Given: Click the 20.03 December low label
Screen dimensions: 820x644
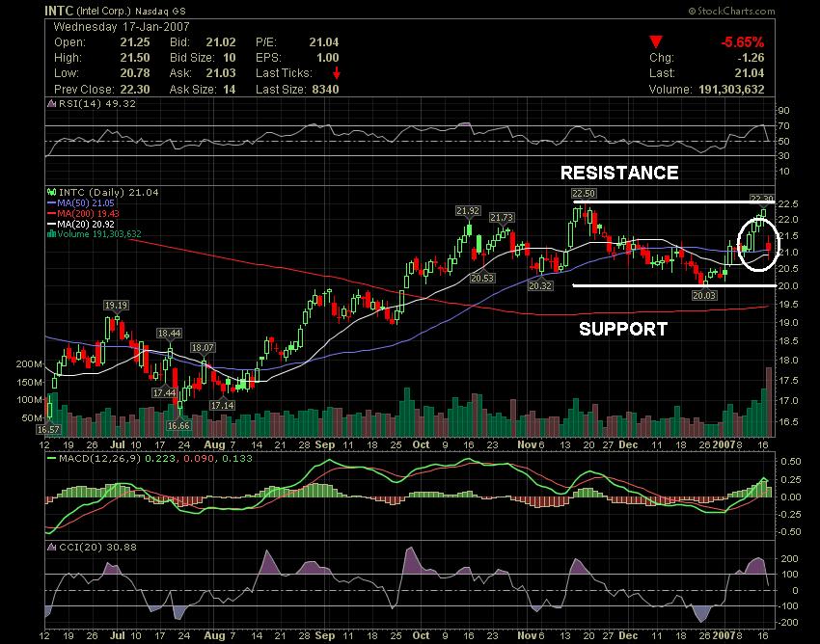Looking at the screenshot, I should (704, 295).
